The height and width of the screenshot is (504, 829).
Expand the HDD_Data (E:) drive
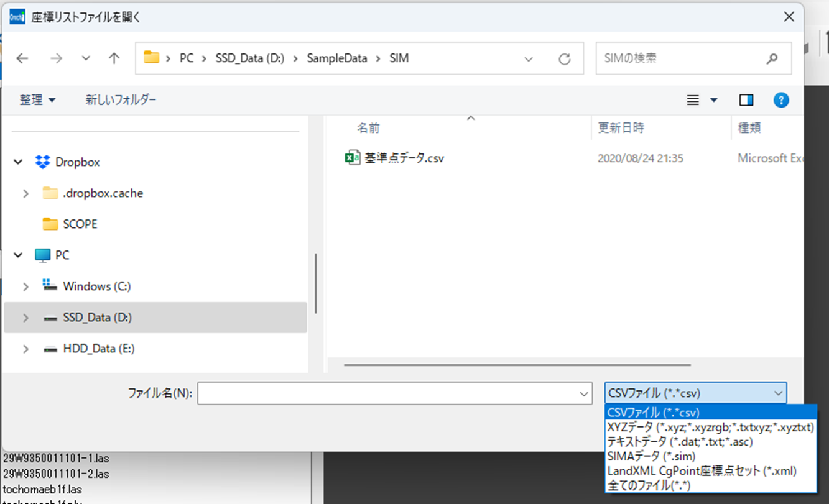(25, 349)
